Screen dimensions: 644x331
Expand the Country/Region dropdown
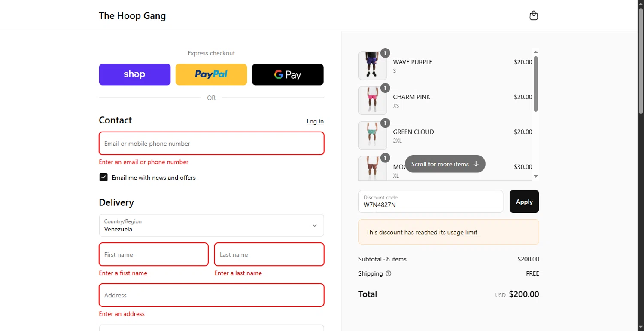[x=211, y=225]
